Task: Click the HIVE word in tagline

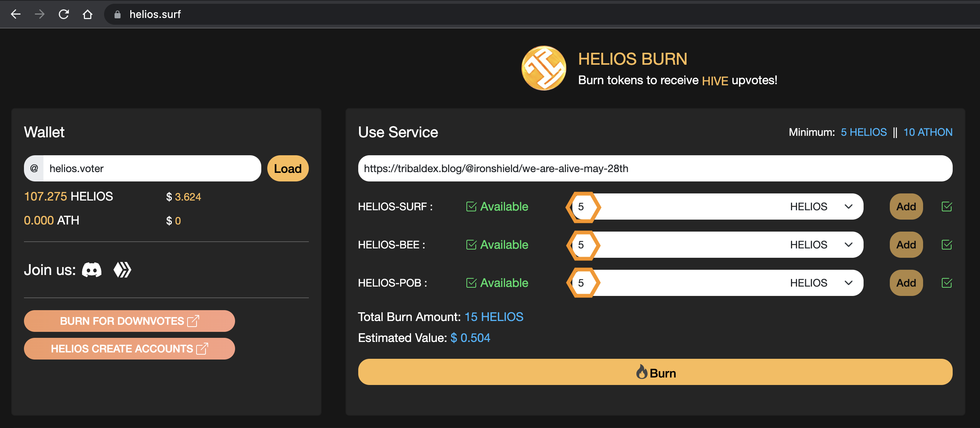Action: point(715,80)
